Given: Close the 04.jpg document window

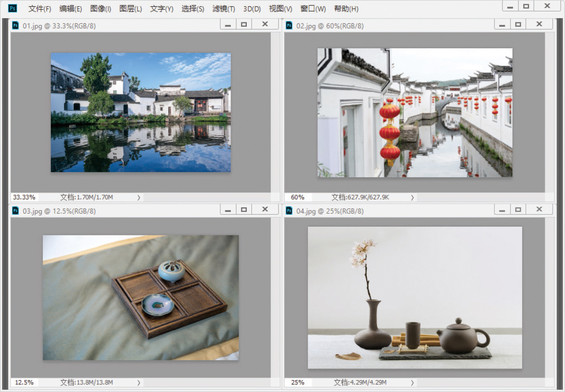Looking at the screenshot, I should [x=539, y=209].
